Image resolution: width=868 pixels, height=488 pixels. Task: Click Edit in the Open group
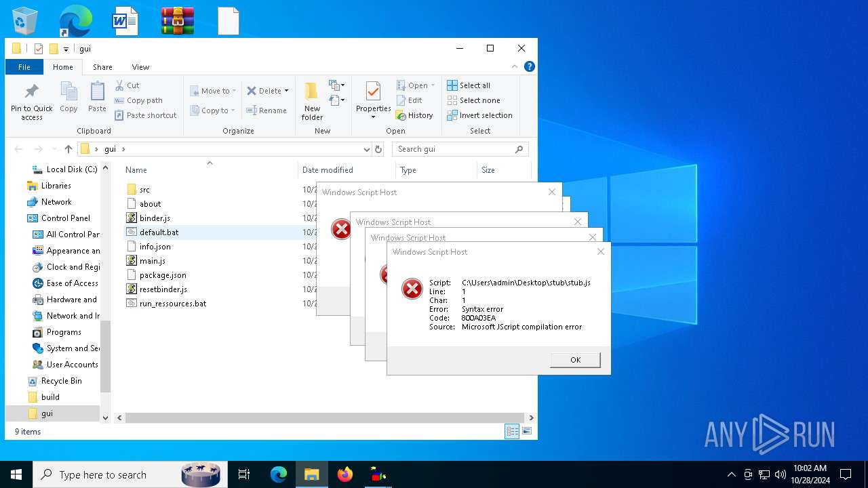[410, 100]
